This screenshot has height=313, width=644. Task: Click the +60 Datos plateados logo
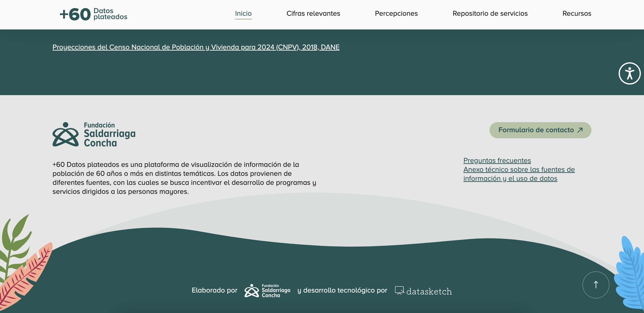pos(93,14)
